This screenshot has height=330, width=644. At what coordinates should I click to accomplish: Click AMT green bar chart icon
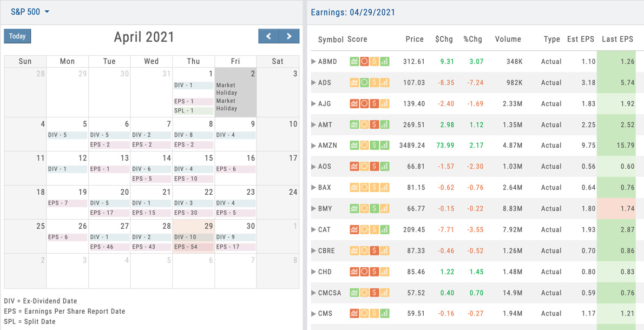(x=384, y=125)
